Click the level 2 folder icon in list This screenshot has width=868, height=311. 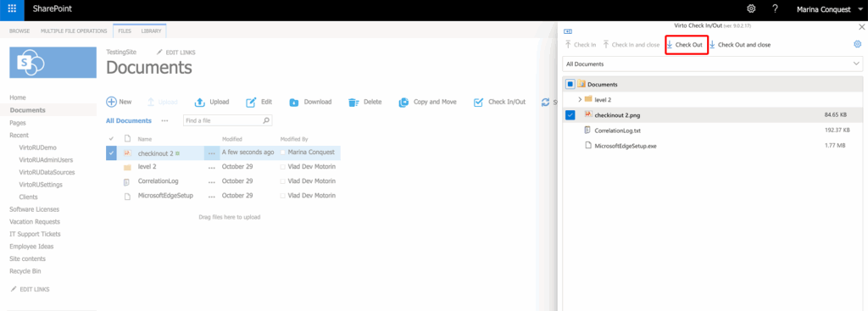(127, 167)
